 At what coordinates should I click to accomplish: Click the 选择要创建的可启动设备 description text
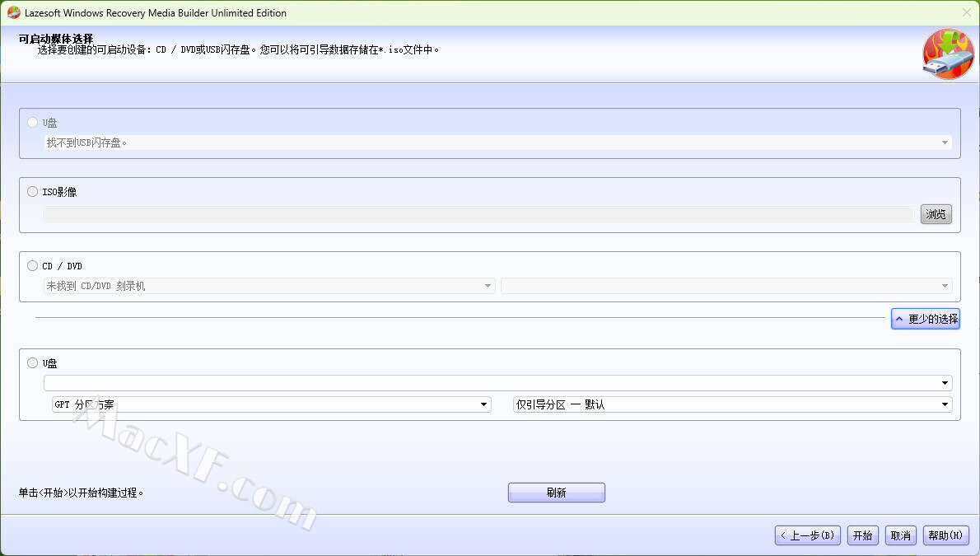pyautogui.click(x=238, y=49)
